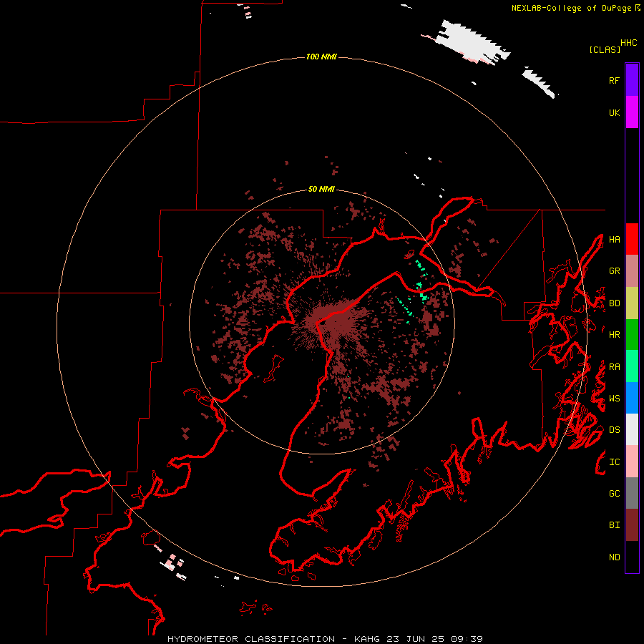The image size is (644, 644).
Task: Click the Hydrometeor Classification KAHG timestamp caption
Action: pyautogui.click(x=325, y=639)
